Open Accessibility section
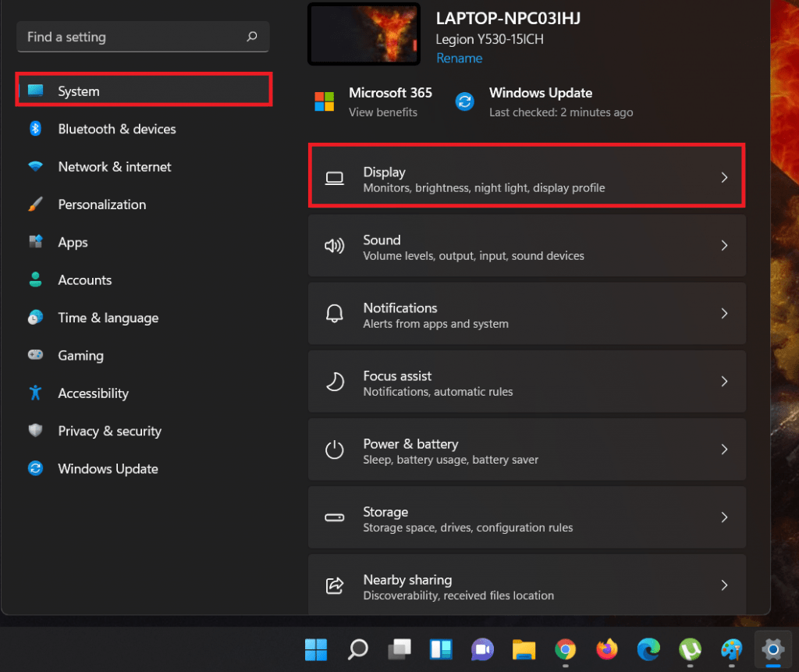 tap(94, 393)
